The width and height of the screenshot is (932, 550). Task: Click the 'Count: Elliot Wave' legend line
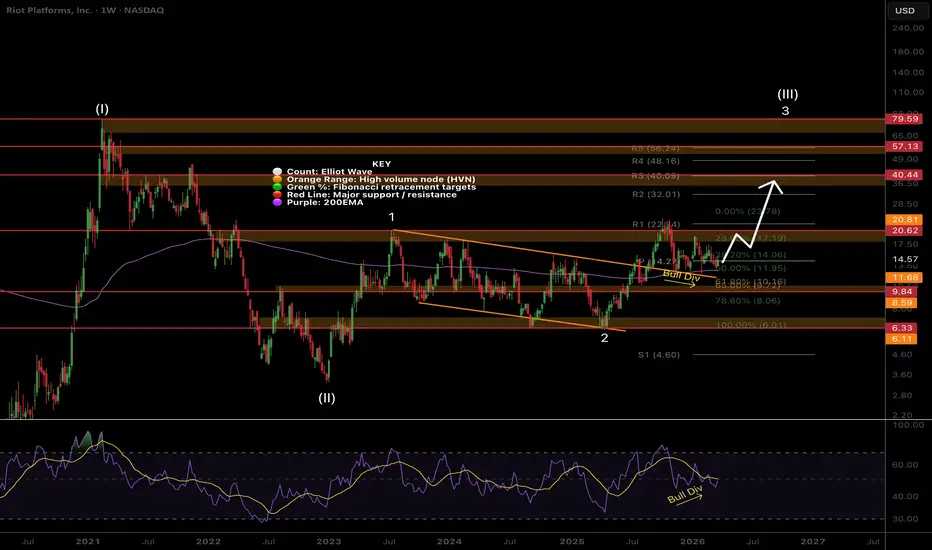point(329,171)
